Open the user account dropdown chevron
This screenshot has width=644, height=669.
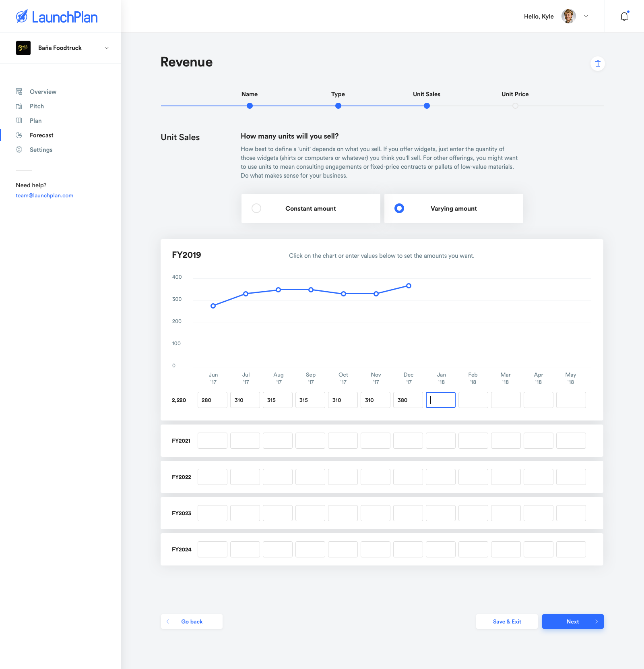click(x=586, y=17)
